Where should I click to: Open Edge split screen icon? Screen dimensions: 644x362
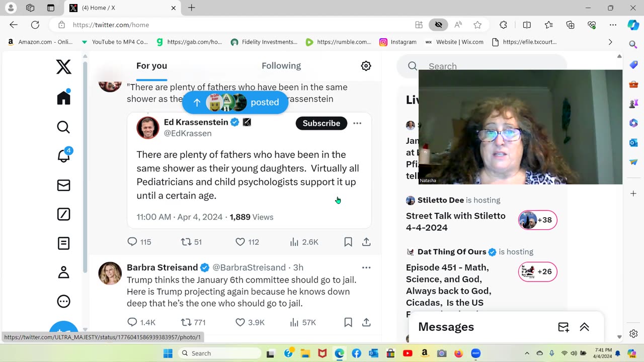coord(527,25)
